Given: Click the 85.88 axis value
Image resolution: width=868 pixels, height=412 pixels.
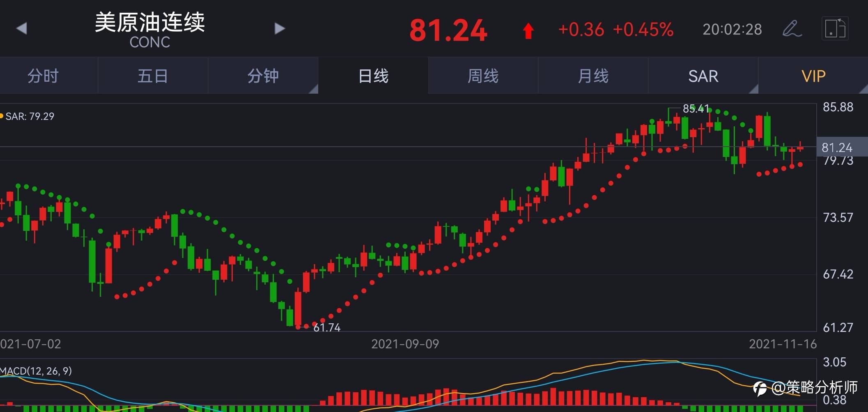Looking at the screenshot, I should pos(838,107).
